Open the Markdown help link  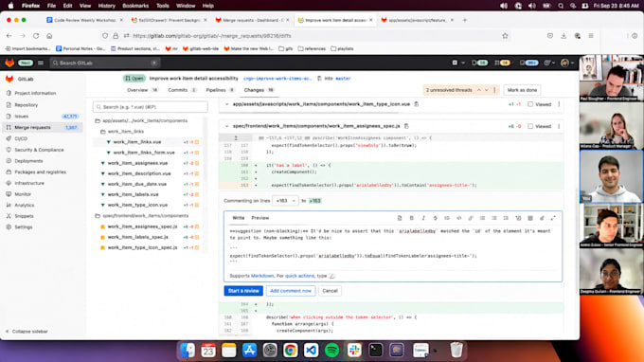(262, 276)
